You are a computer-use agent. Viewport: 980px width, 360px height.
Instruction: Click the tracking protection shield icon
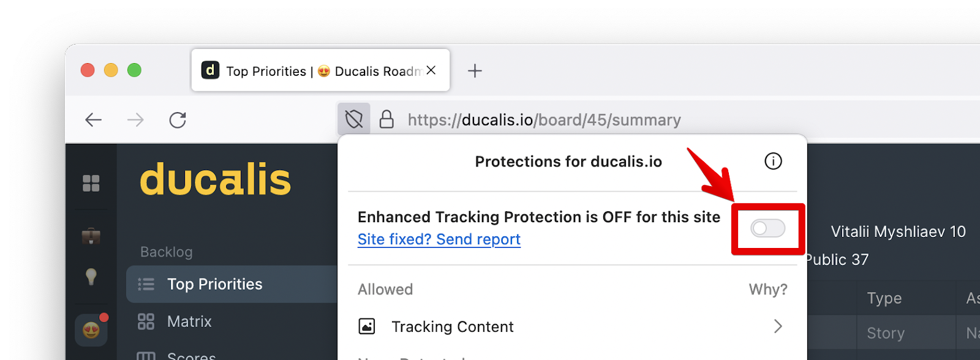tap(354, 119)
